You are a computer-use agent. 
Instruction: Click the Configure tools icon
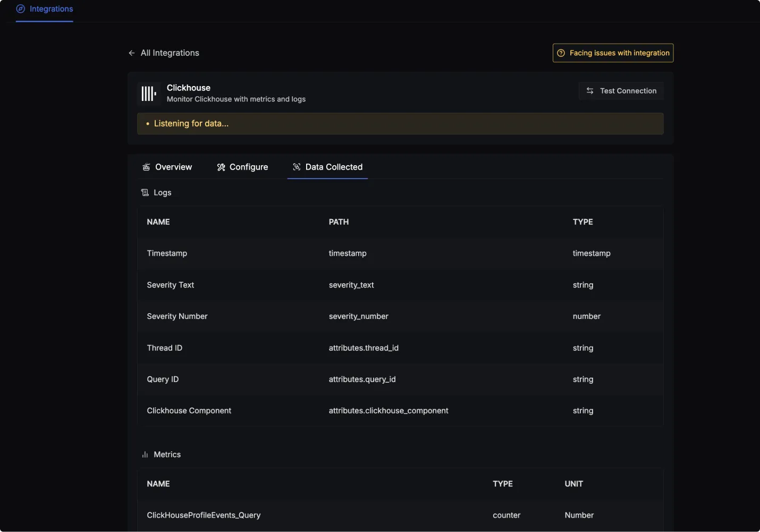[221, 167]
